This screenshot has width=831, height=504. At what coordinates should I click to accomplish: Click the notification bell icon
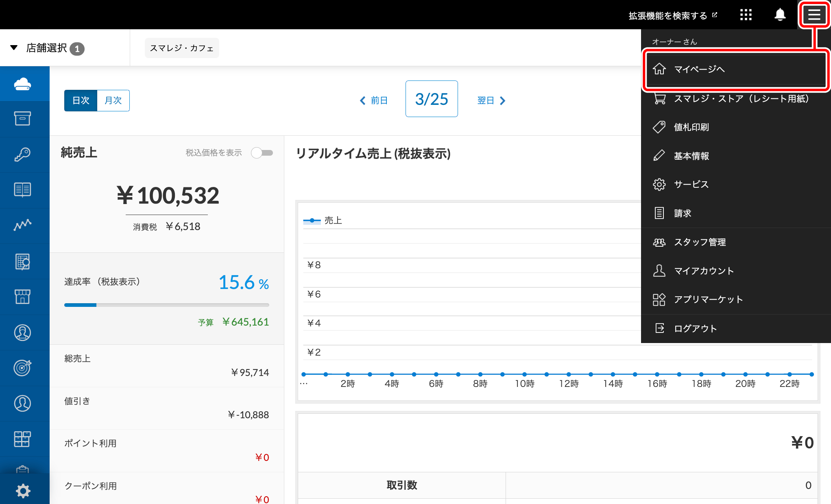tap(779, 15)
